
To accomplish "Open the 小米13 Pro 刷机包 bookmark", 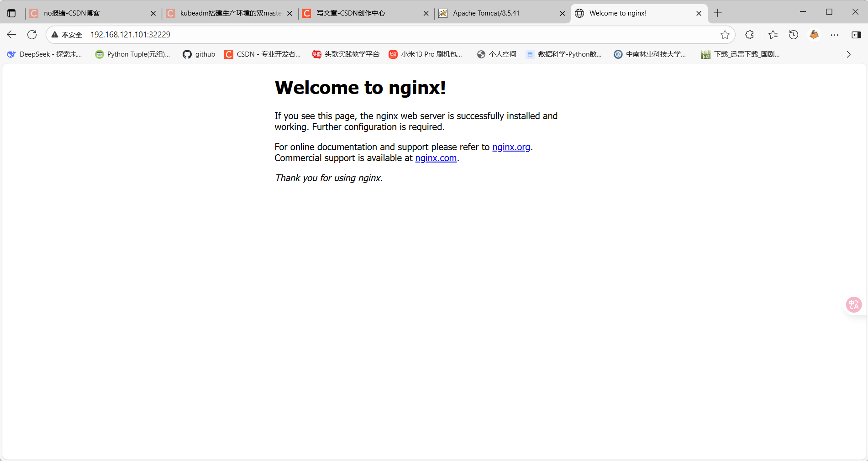I will pyautogui.click(x=426, y=54).
